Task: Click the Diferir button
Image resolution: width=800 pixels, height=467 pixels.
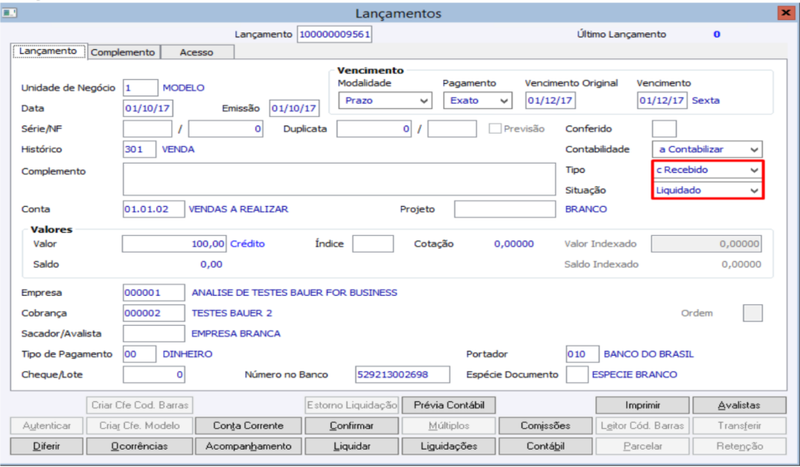Action: click(46, 446)
